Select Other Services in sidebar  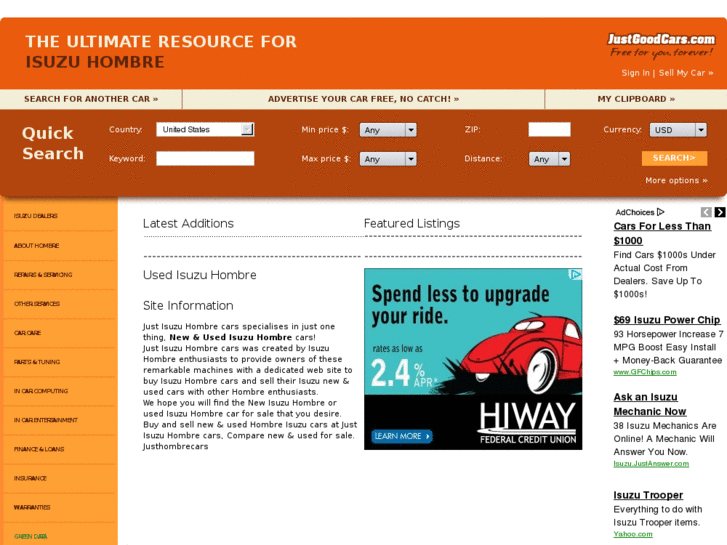[37, 304]
